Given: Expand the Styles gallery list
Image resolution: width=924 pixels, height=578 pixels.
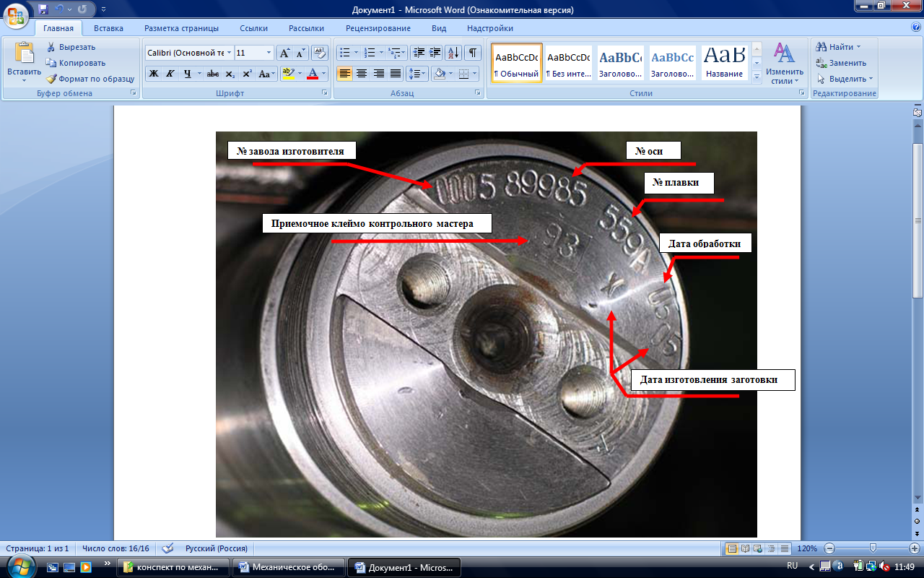Looking at the screenshot, I should pyautogui.click(x=757, y=77).
